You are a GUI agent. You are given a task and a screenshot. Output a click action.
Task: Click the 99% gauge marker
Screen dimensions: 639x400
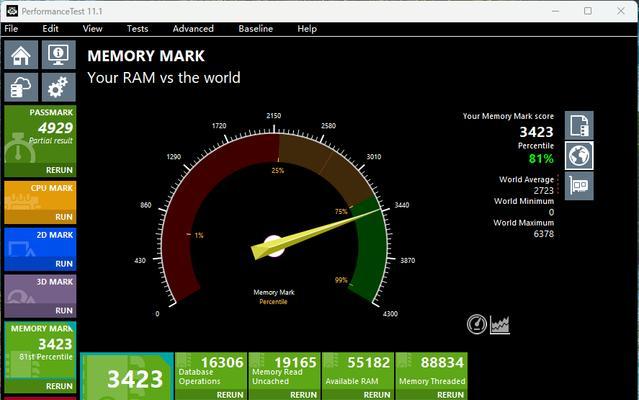click(x=341, y=280)
